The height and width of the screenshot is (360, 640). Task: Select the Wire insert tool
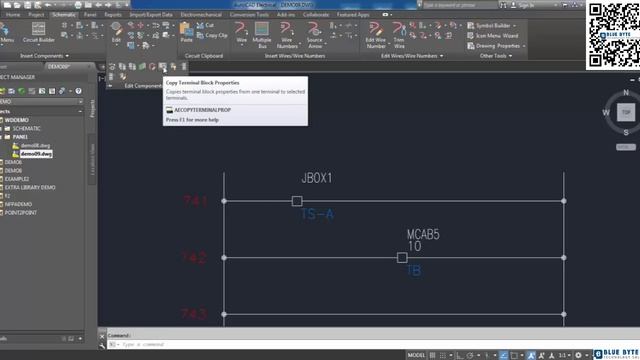click(x=241, y=33)
